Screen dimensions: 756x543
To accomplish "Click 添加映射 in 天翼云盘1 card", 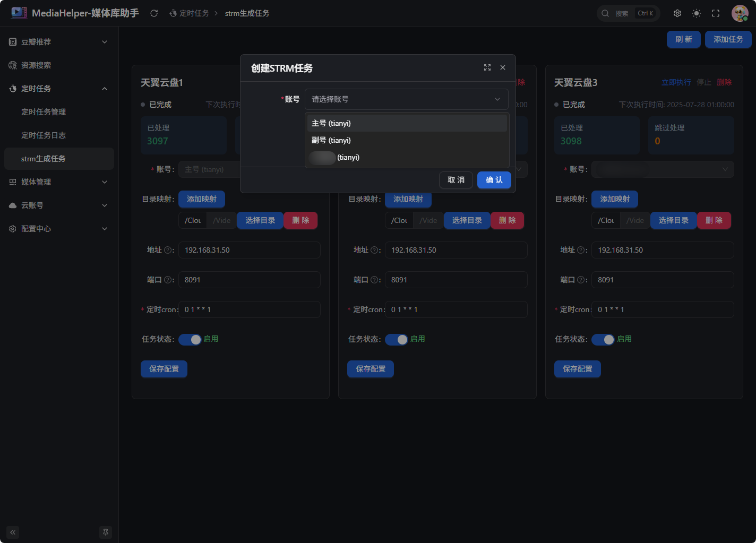I will (202, 199).
